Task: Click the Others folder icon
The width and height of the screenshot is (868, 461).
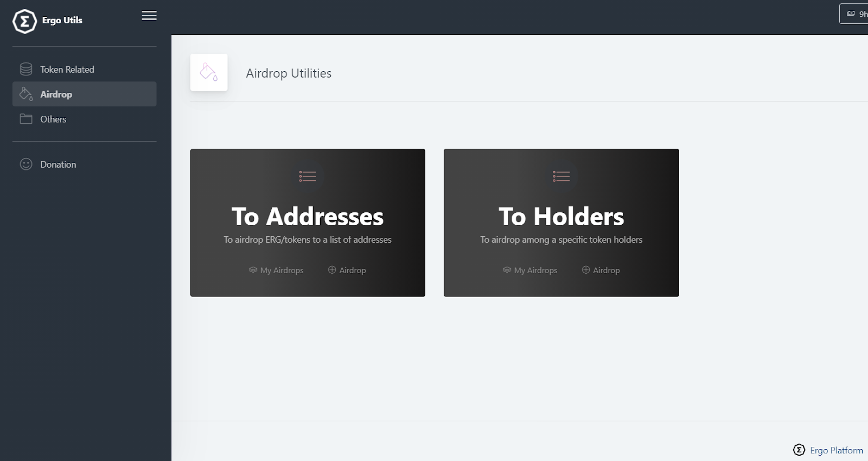Action: [x=26, y=119]
